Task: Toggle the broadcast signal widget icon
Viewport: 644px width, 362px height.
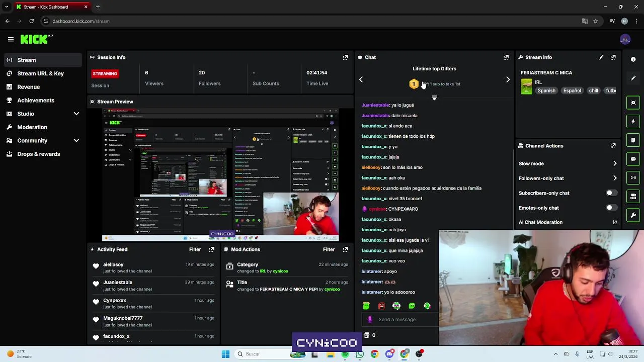Action: (x=633, y=177)
